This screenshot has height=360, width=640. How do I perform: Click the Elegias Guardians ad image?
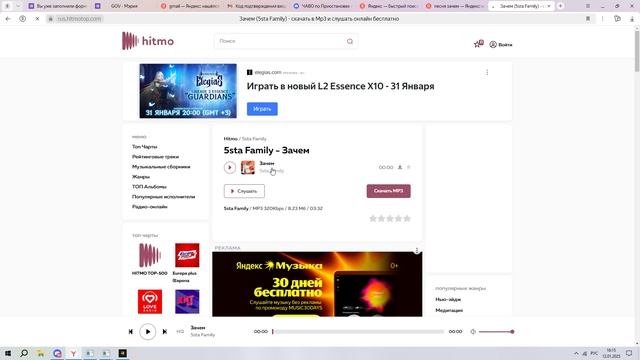pyautogui.click(x=188, y=91)
